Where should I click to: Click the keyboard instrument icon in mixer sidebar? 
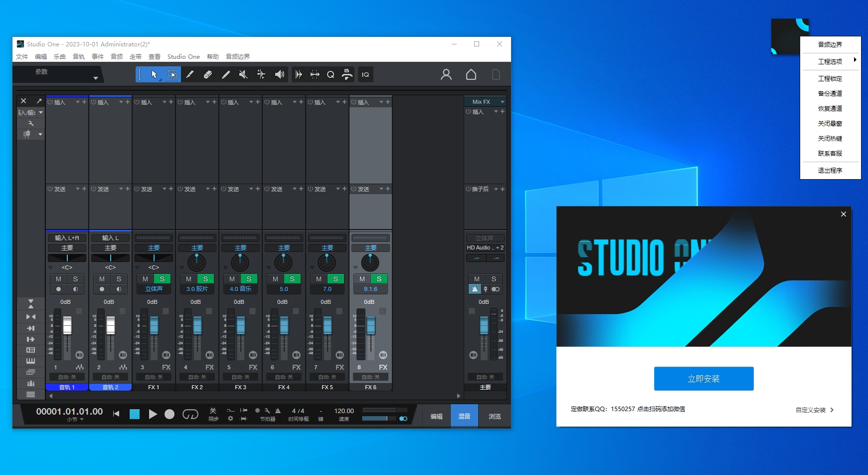click(30, 361)
